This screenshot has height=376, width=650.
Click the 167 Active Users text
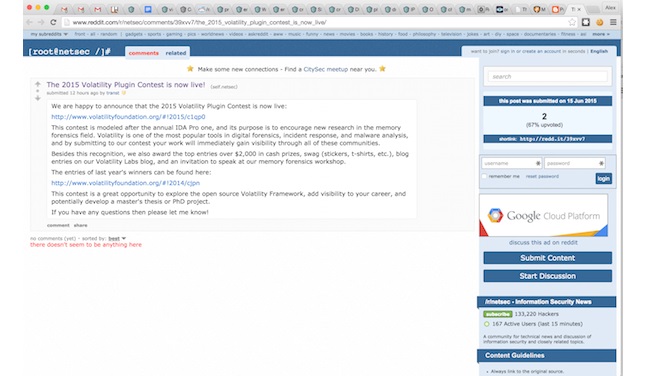(x=537, y=324)
